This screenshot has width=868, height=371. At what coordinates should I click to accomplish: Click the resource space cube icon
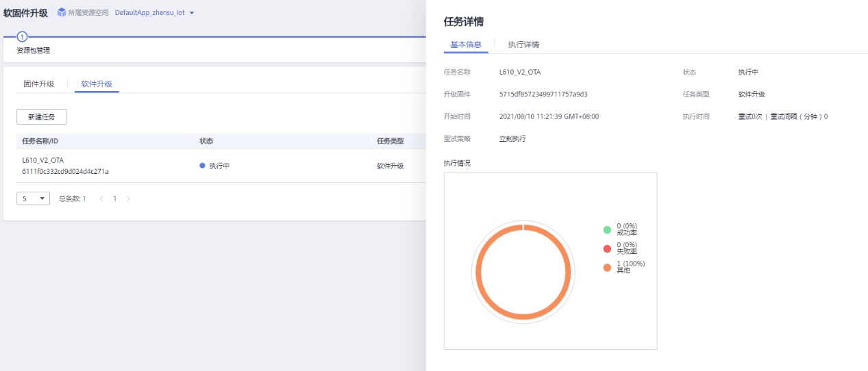(x=62, y=12)
